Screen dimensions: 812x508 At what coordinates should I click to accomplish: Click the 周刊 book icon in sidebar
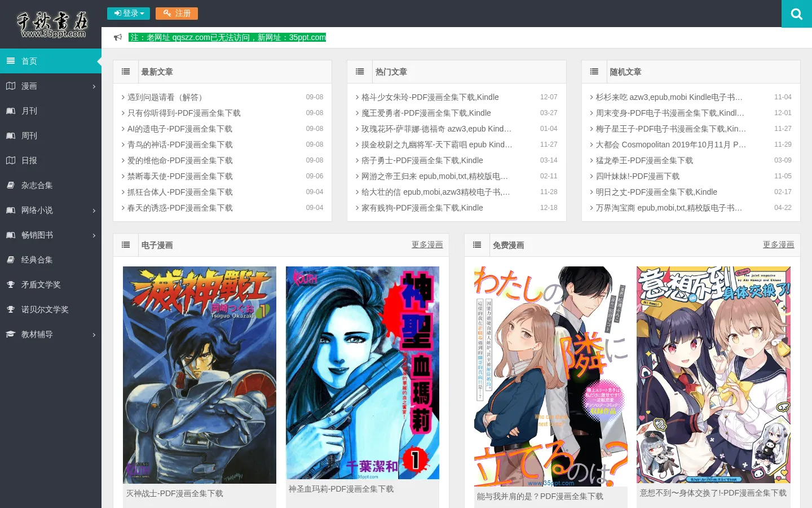11,135
